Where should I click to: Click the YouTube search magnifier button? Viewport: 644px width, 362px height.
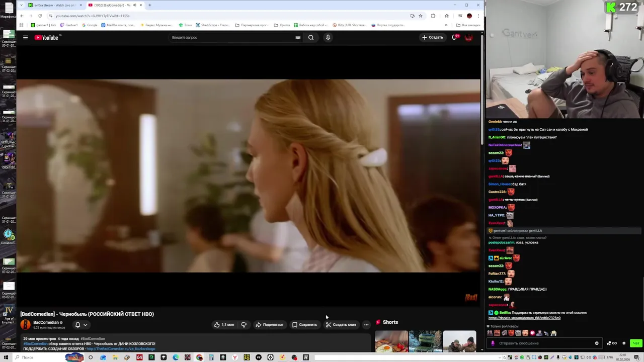(x=311, y=37)
